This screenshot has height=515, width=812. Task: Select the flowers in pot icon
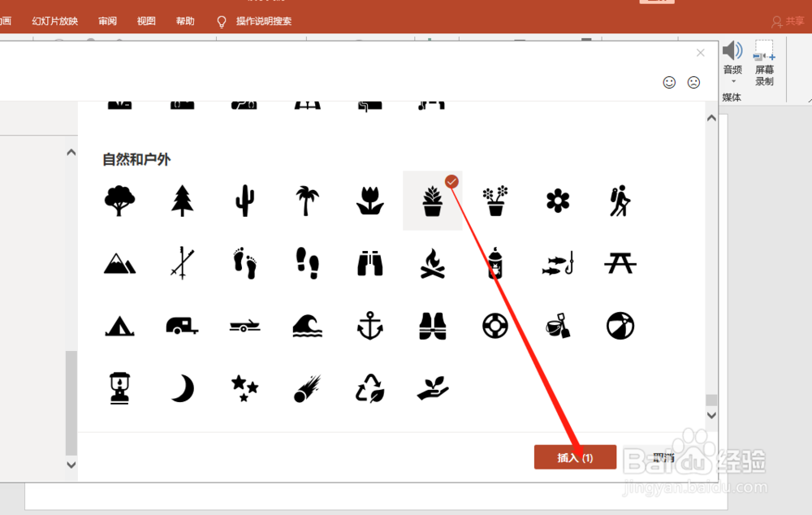coord(495,201)
